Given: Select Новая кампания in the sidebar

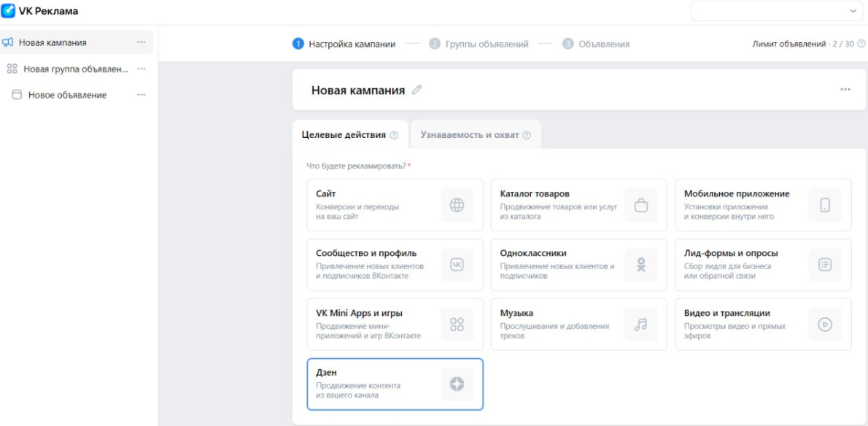Looking at the screenshot, I should click(x=77, y=42).
